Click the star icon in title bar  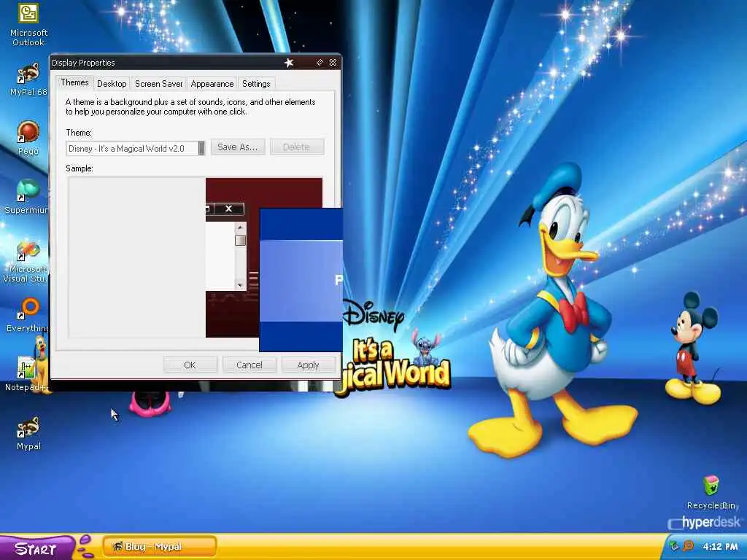pyautogui.click(x=289, y=63)
